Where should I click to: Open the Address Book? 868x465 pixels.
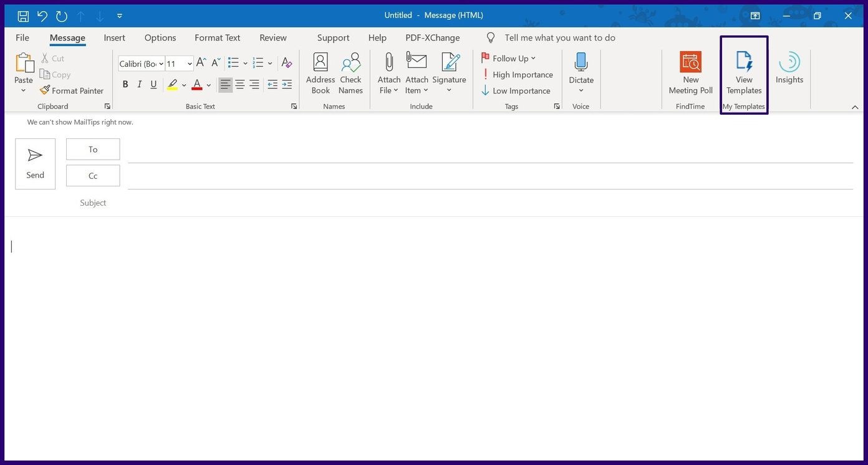[320, 73]
